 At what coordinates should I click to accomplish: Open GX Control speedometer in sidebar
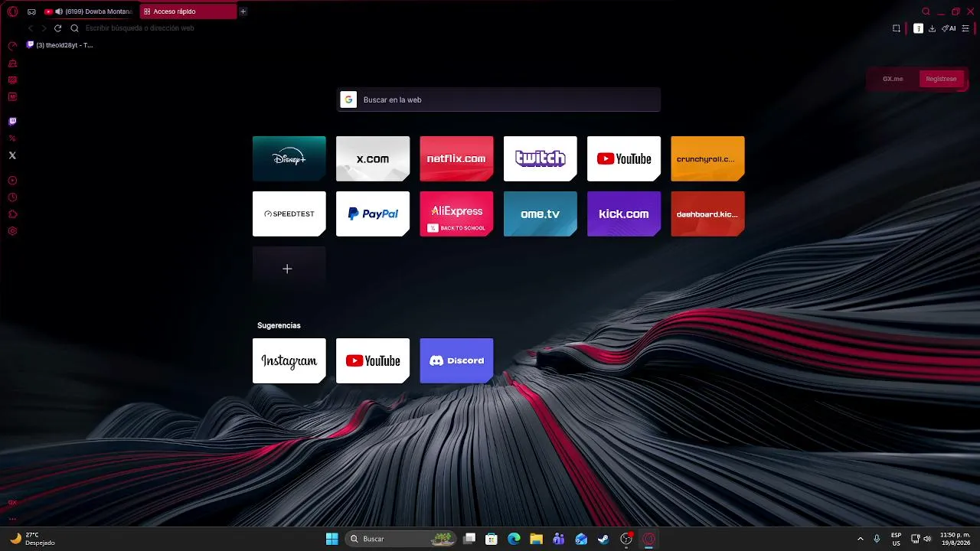12,46
